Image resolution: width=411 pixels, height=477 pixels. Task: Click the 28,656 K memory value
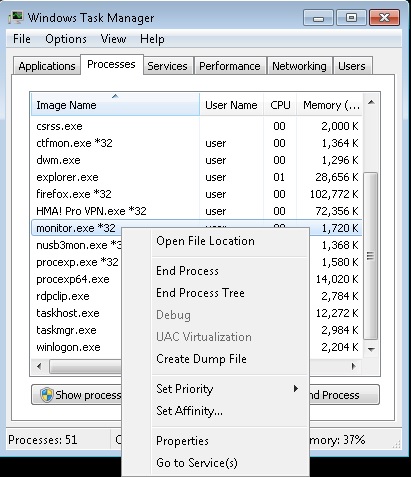(337, 177)
